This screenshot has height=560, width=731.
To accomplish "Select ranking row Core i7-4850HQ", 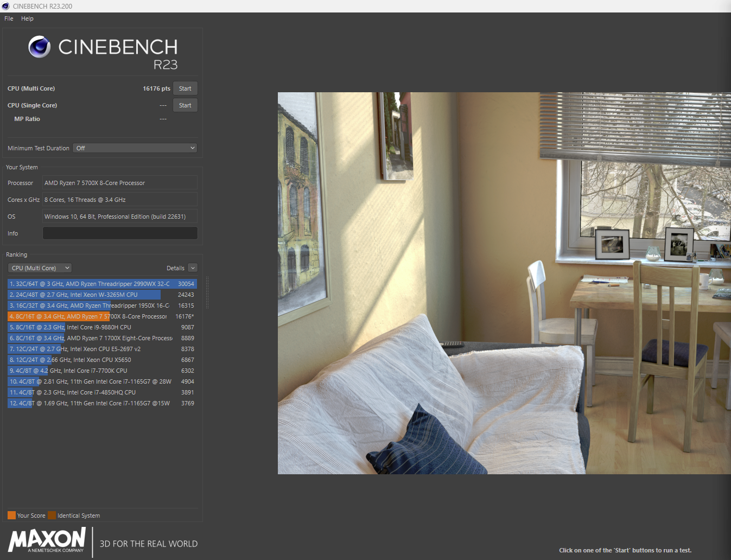I will click(x=102, y=392).
